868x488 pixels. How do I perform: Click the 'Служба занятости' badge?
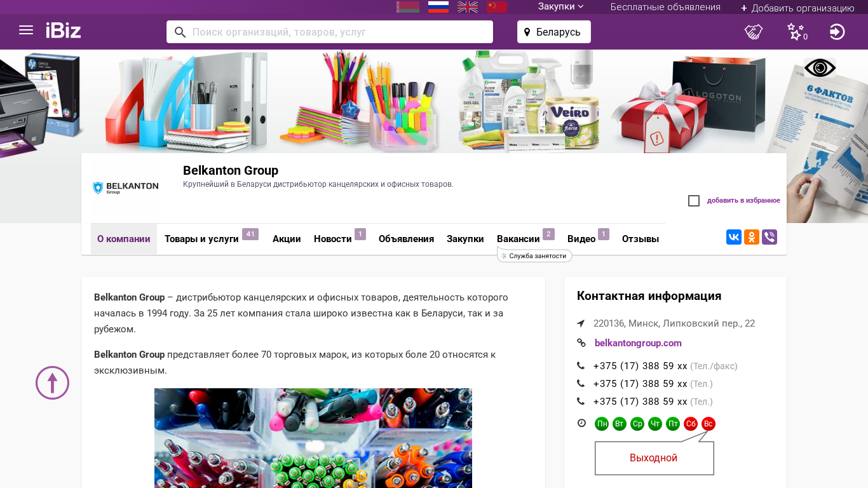[x=535, y=256]
